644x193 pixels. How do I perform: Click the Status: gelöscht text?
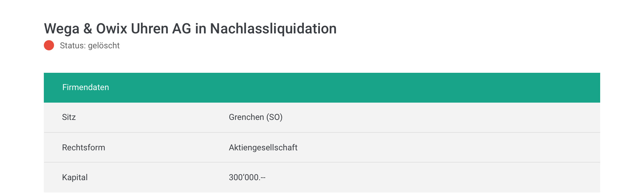pos(89,46)
